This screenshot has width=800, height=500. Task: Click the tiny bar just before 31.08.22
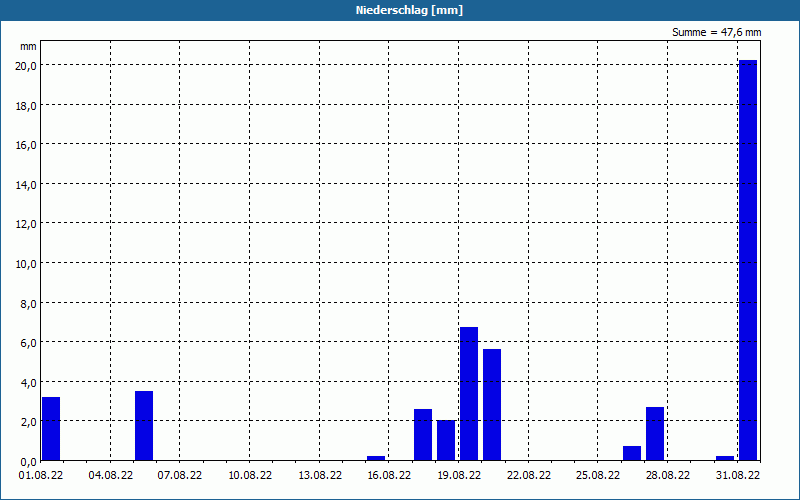click(725, 458)
